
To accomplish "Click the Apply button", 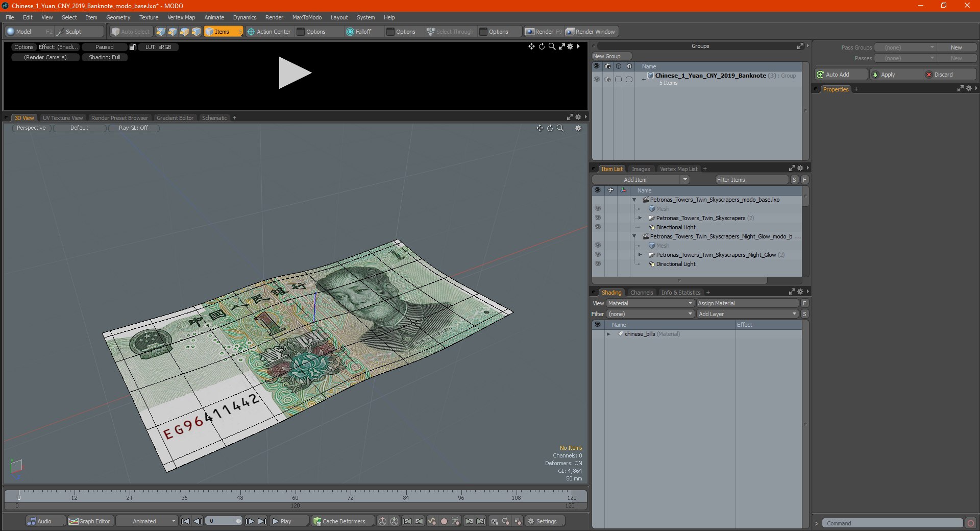I will (x=896, y=75).
